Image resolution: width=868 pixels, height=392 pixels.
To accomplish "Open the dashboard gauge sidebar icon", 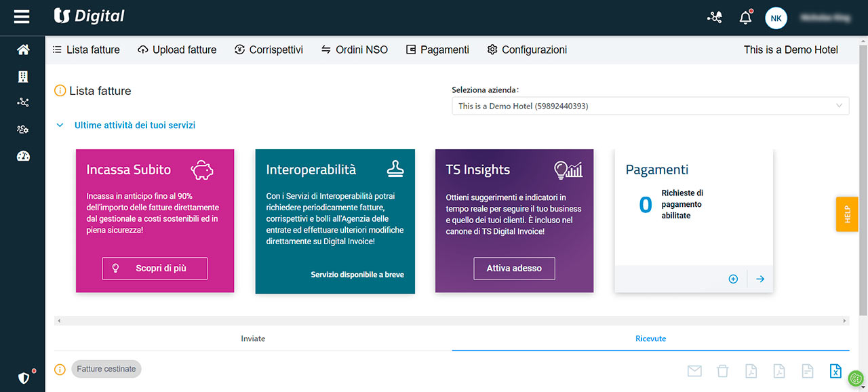I will tap(23, 156).
